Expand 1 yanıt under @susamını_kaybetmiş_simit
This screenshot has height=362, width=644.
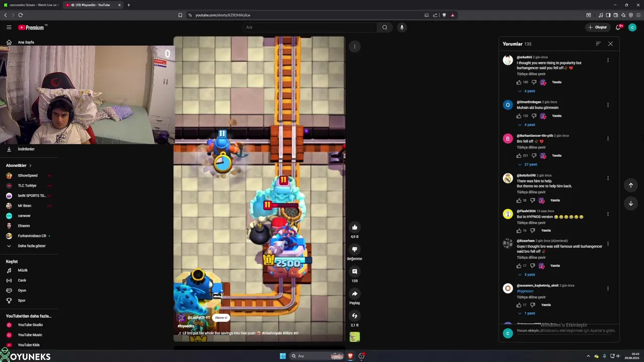[526, 313]
